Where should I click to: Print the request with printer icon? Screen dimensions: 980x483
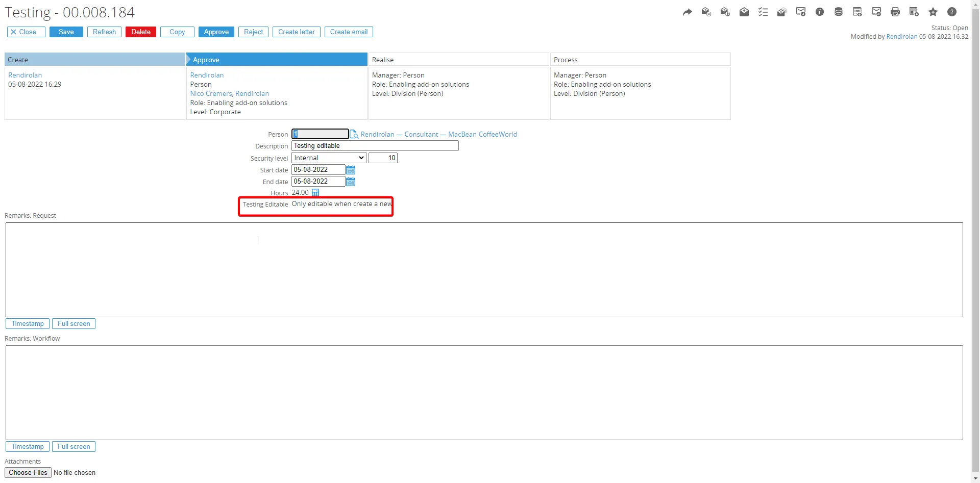895,12
